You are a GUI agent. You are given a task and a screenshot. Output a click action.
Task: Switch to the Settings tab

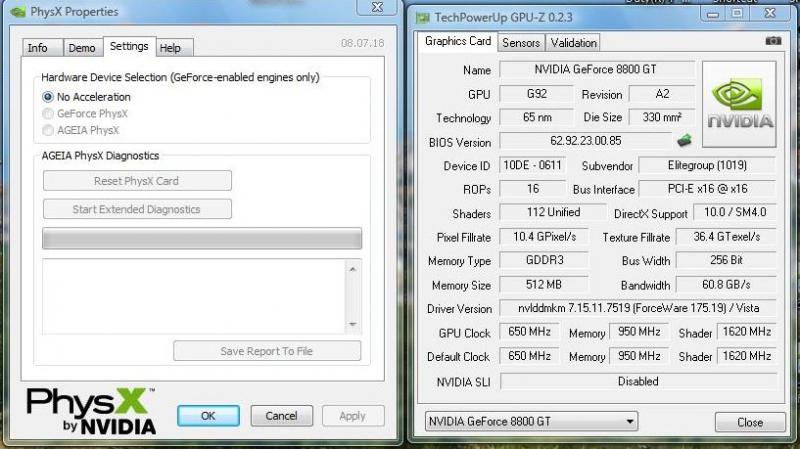(x=129, y=46)
